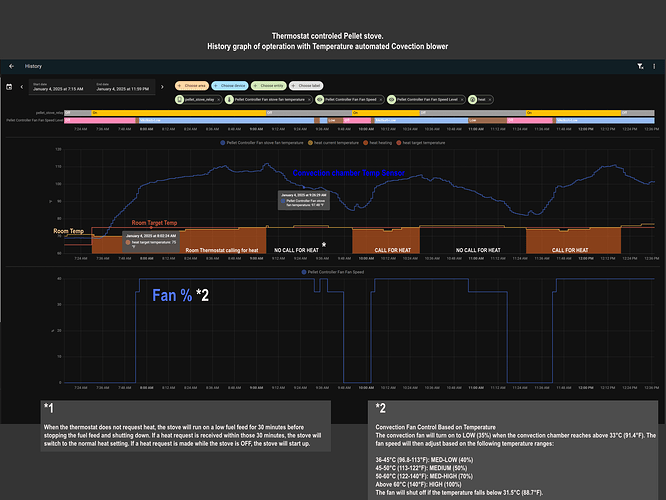Click the heat chip's thermostat icon
This screenshot has width=666, height=500.
point(472,99)
